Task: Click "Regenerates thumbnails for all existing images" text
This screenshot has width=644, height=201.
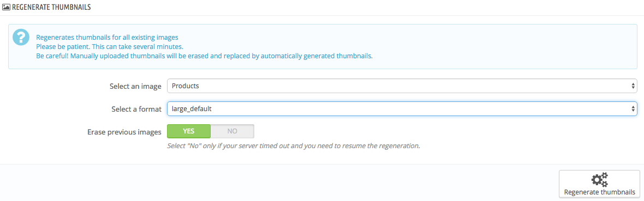Action: pos(107,38)
